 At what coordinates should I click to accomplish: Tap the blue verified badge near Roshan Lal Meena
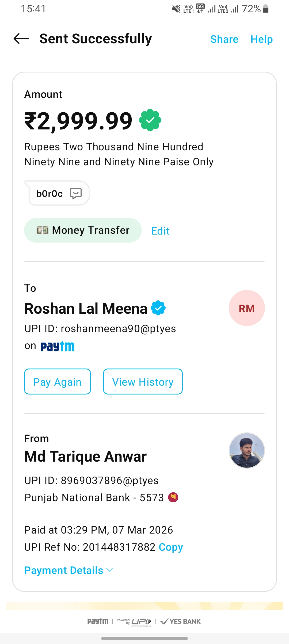click(158, 308)
